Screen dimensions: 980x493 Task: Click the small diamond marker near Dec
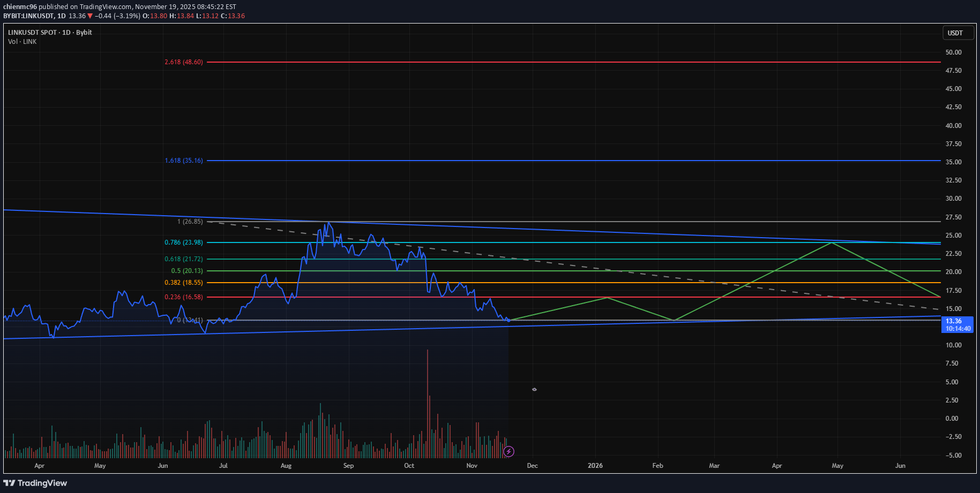[534, 389]
